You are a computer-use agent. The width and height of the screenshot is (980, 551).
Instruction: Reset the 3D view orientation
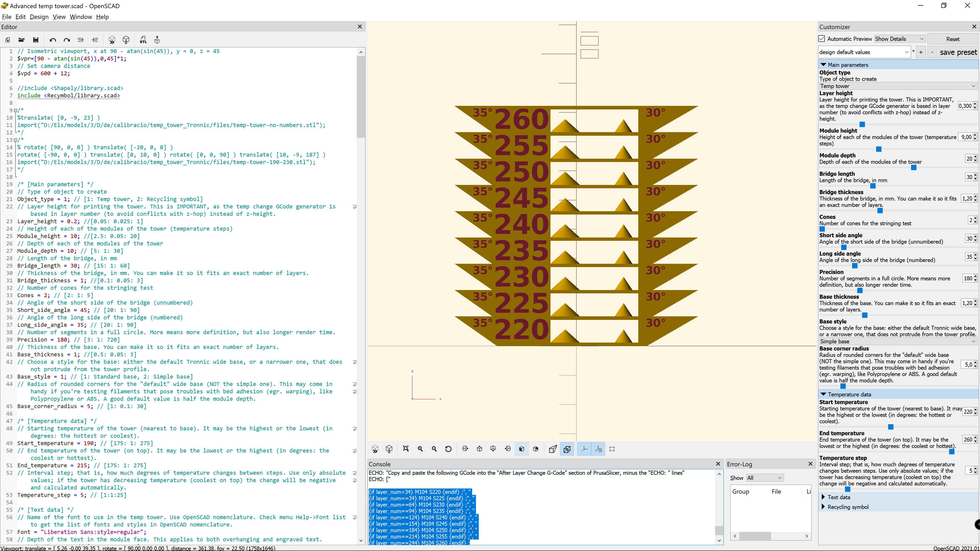(449, 449)
